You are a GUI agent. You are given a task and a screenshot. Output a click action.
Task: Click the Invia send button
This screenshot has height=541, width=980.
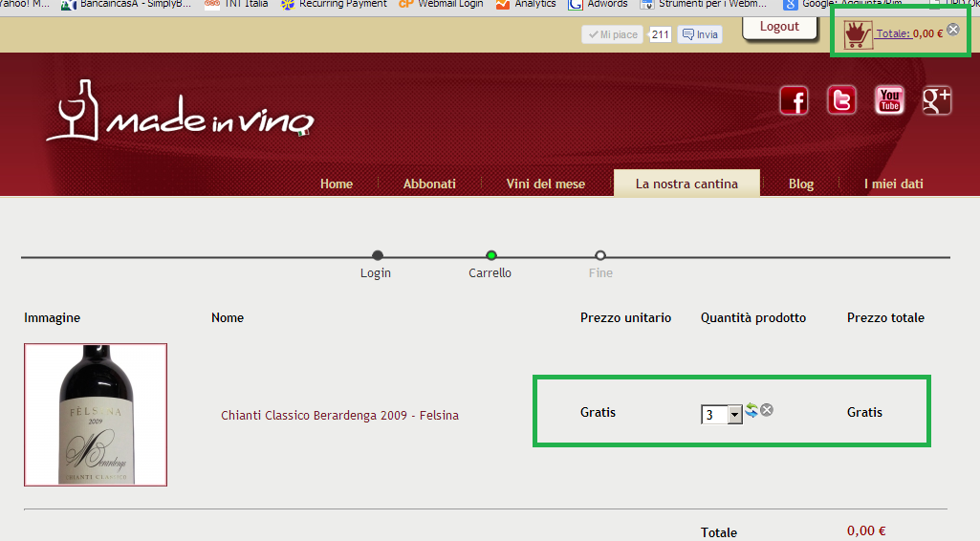pyautogui.click(x=700, y=34)
